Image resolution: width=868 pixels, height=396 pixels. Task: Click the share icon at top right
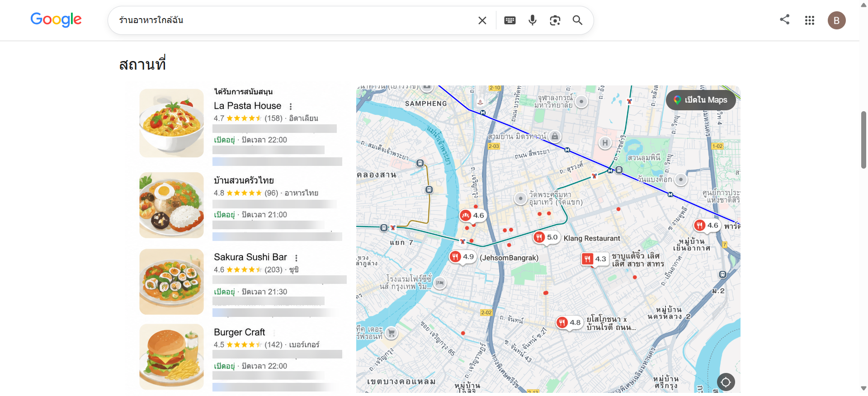point(785,19)
